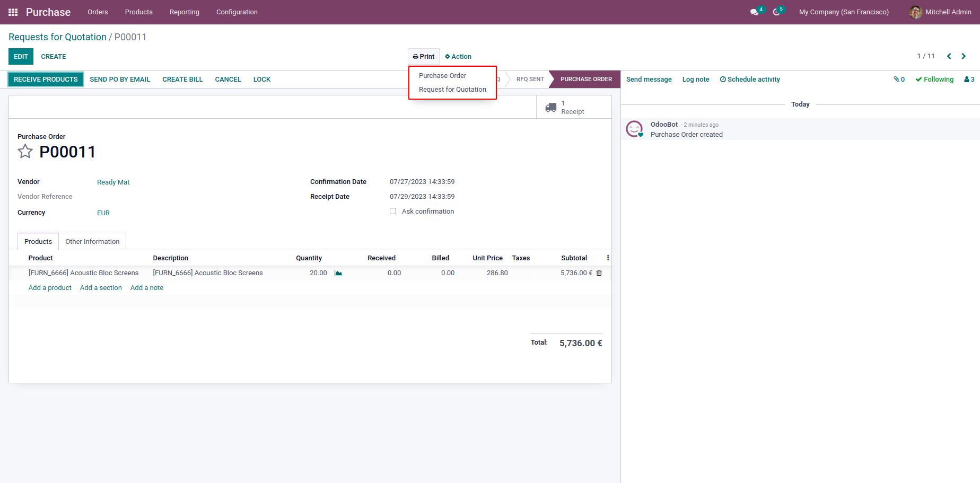Screen dimensions: 980x483
Task: Sort table by Description column header
Action: (170, 258)
